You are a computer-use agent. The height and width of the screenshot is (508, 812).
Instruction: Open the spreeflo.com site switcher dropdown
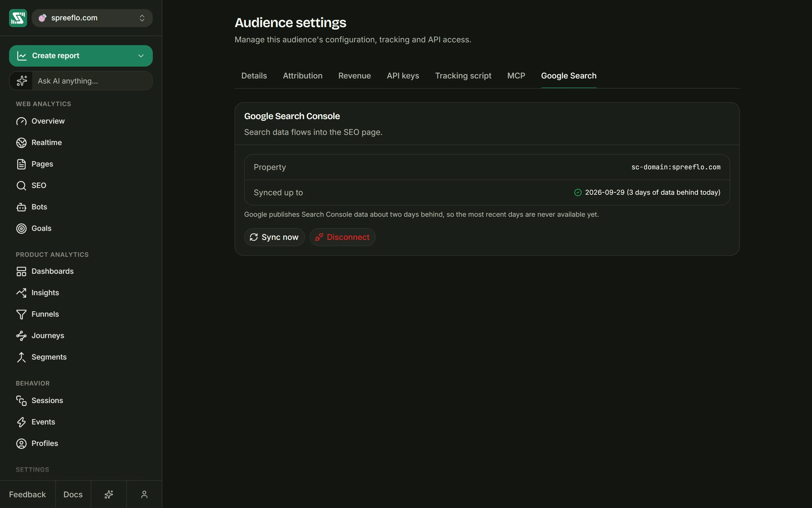point(92,18)
